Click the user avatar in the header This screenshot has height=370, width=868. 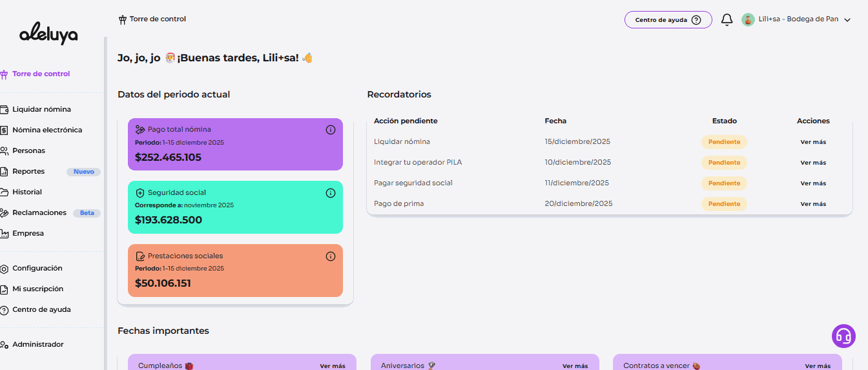(x=748, y=20)
